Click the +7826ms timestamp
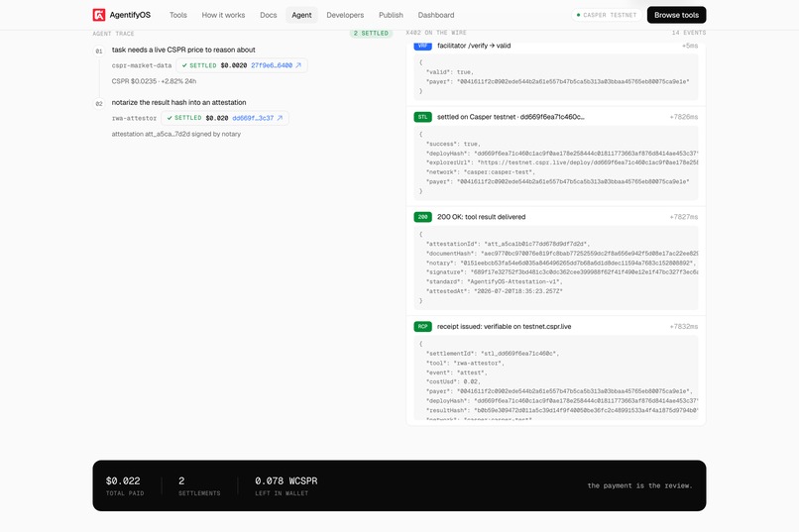The height and width of the screenshot is (532, 799). tap(683, 117)
